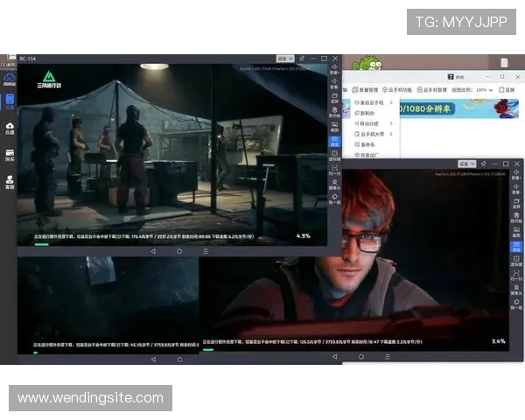Screen dimensions: 525x420
Task: Toggle the highlighted 键盘 keyboard button in BC-154
Action: click(334, 141)
